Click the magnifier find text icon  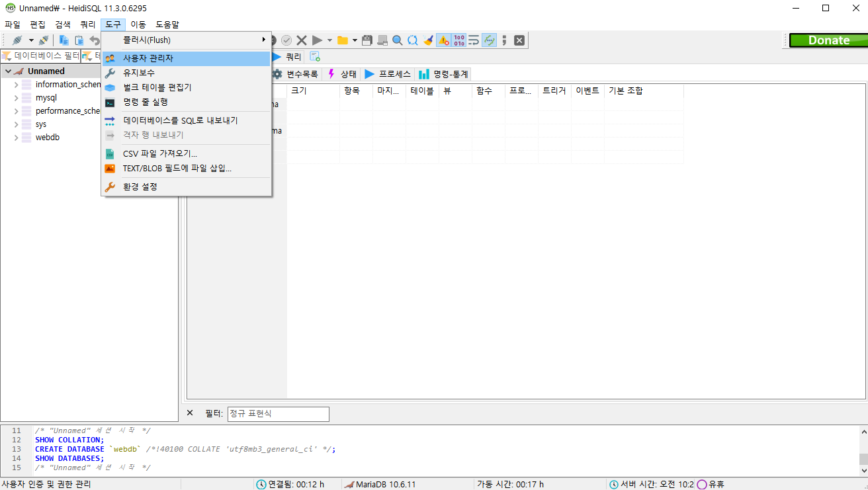pos(398,40)
